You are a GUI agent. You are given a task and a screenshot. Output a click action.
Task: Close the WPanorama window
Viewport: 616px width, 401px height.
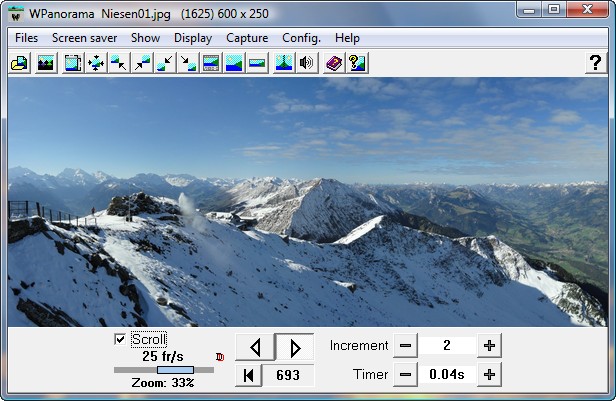(x=588, y=10)
